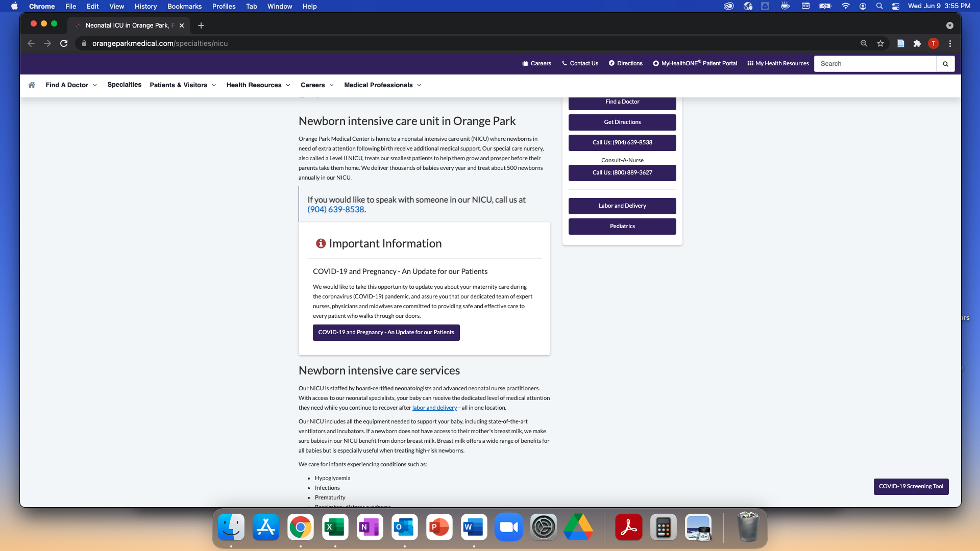980x551 pixels.
Task: Expand Find A Doctor dropdown
Action: [x=71, y=85]
